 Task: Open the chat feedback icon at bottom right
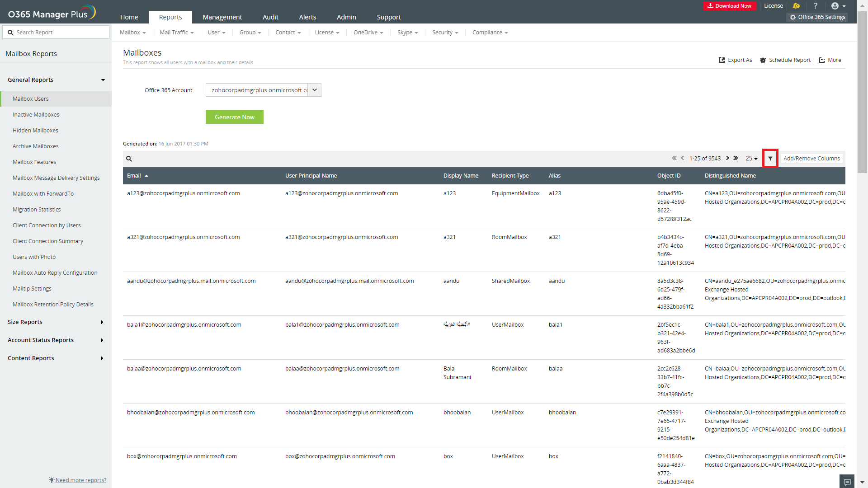847,482
